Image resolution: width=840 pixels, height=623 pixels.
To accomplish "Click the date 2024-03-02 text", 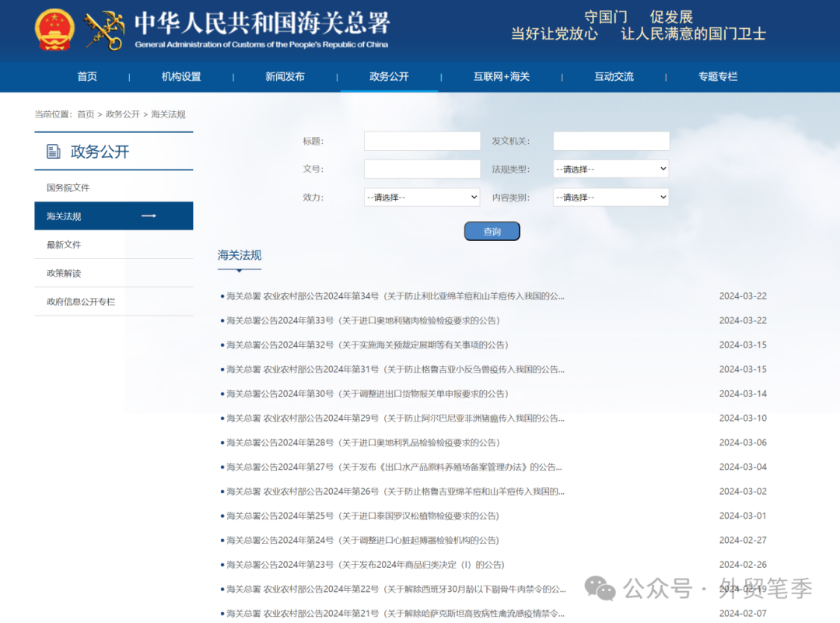I will [x=743, y=492].
